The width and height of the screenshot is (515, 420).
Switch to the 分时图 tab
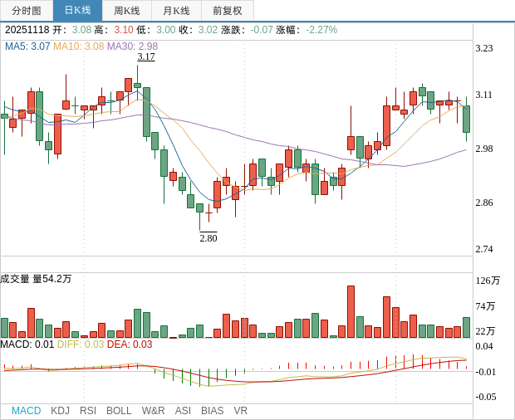tap(27, 11)
